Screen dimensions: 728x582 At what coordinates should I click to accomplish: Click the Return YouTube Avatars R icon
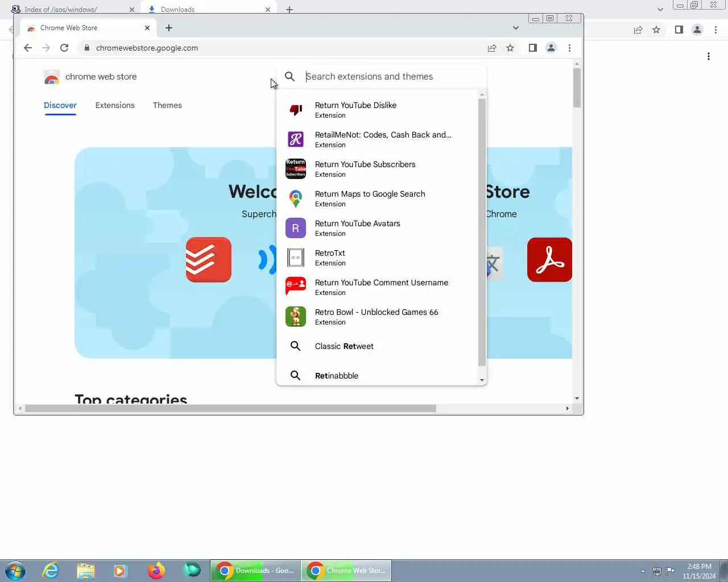click(296, 228)
